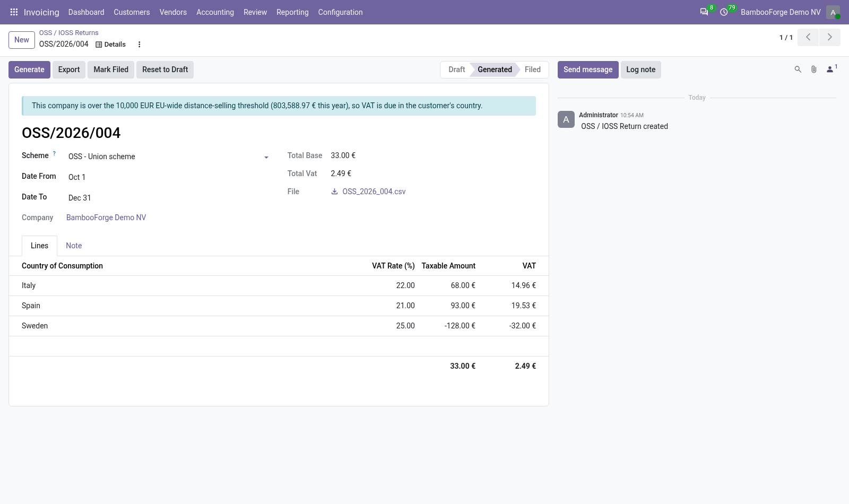
Task: Go to the previous record arrow
Action: click(x=808, y=37)
